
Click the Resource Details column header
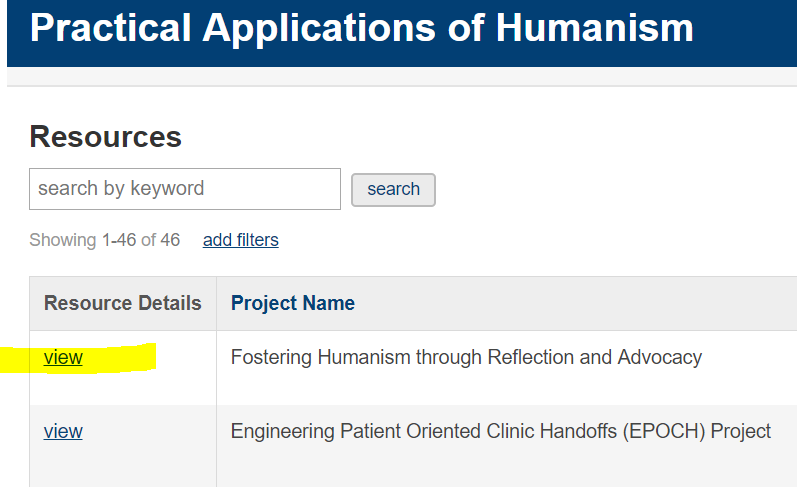coord(122,303)
